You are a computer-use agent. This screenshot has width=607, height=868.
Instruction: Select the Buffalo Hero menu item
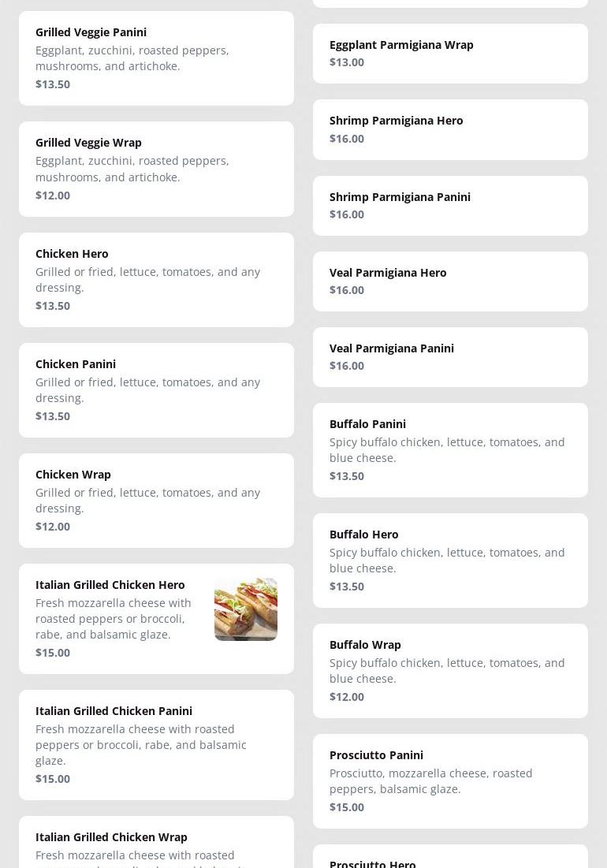pos(450,560)
